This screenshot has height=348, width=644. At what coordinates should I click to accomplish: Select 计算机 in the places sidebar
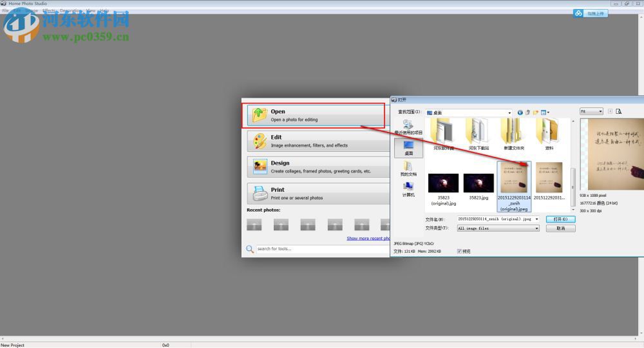tap(408, 189)
